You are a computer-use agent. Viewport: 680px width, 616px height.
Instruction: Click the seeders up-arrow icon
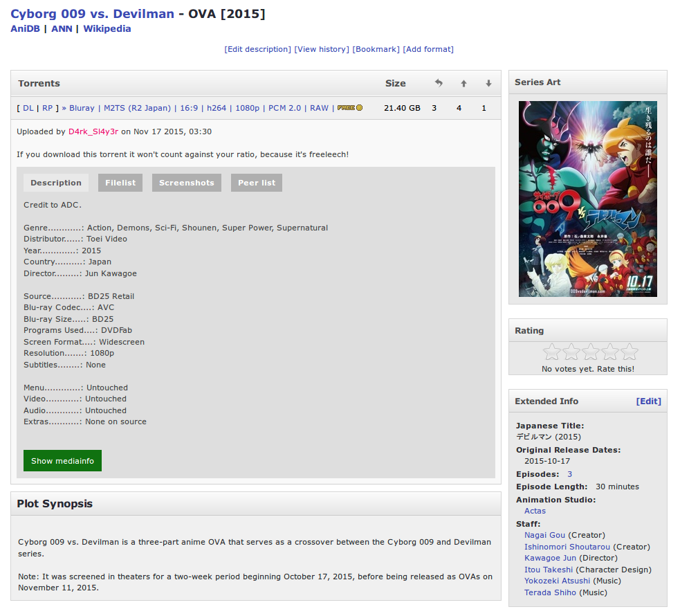[463, 84]
